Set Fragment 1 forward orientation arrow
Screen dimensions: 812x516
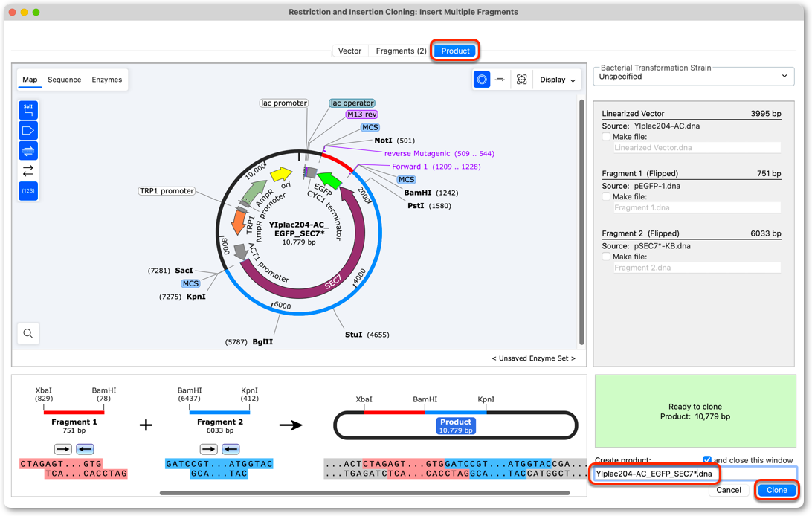click(63, 449)
